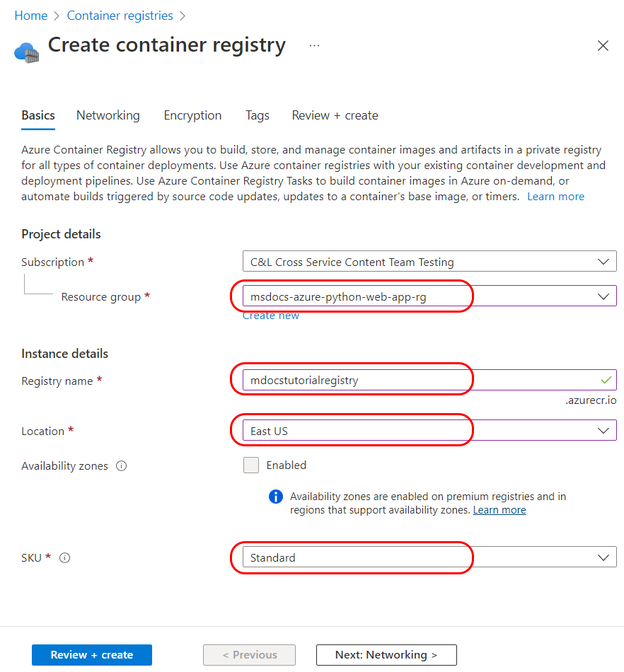Click the blue information icon near availability zones note
The image size is (624, 672).
(x=276, y=497)
